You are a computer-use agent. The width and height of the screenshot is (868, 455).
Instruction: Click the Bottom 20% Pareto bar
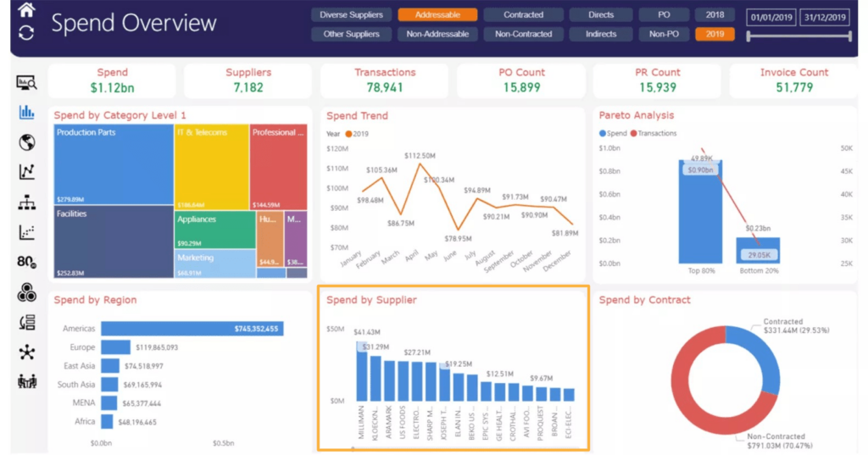pyautogui.click(x=758, y=251)
